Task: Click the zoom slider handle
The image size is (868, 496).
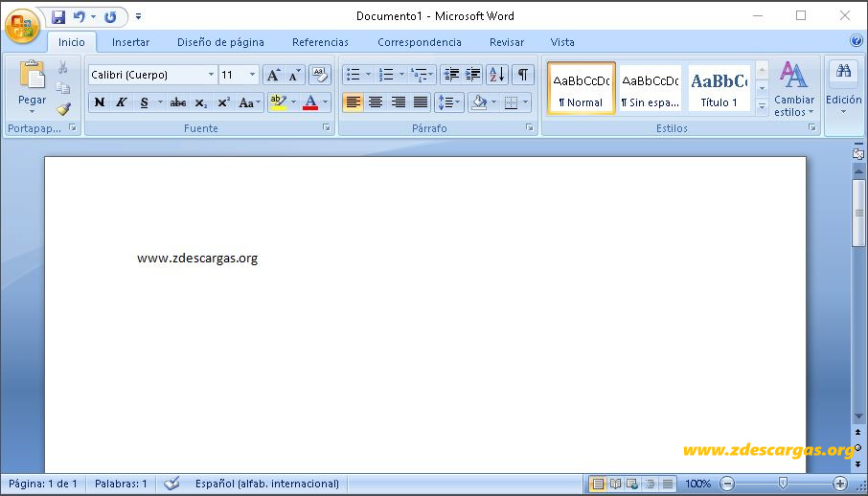Action: click(783, 484)
